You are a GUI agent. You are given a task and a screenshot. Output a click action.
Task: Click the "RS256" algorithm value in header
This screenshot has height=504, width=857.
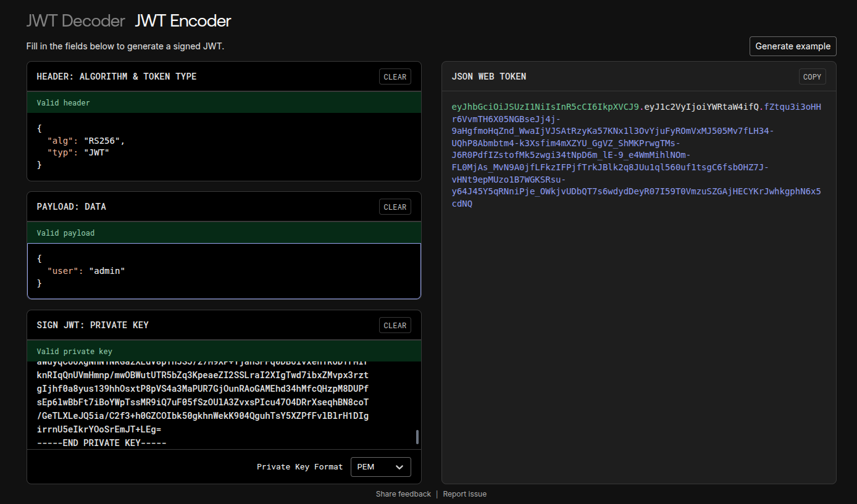click(104, 141)
